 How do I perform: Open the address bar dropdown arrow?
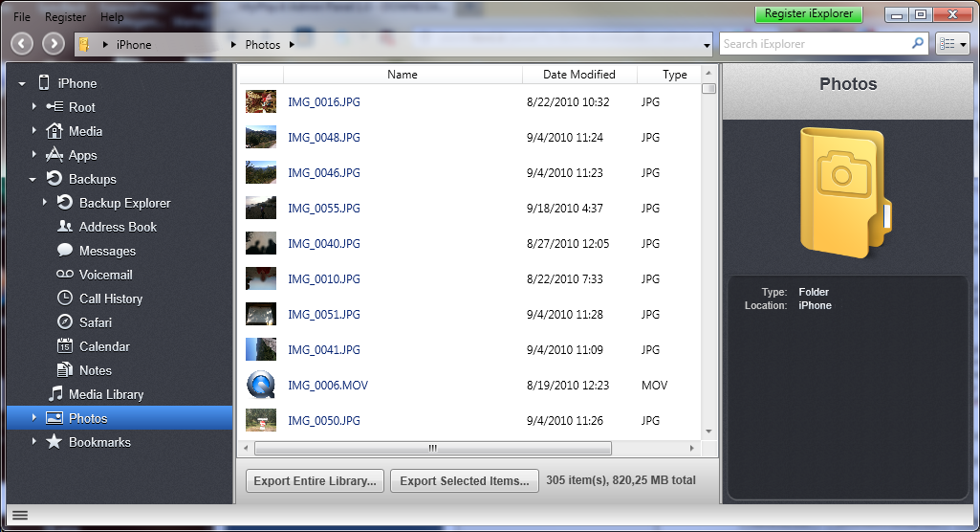[707, 45]
